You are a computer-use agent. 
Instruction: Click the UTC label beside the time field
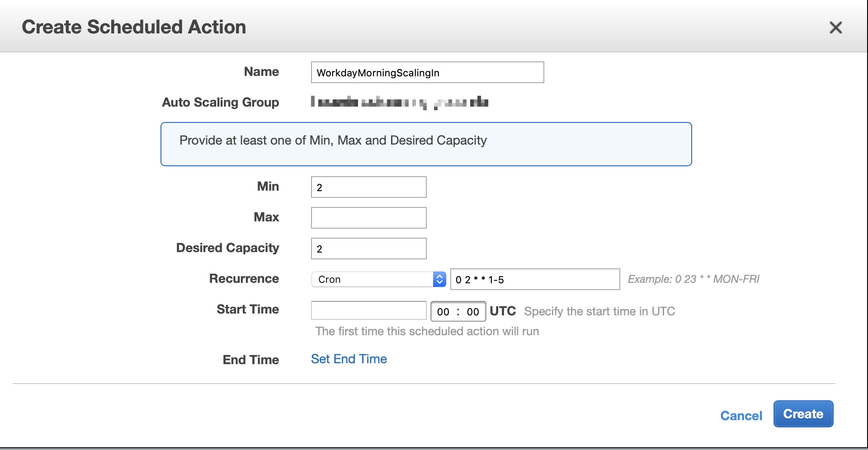coord(503,311)
